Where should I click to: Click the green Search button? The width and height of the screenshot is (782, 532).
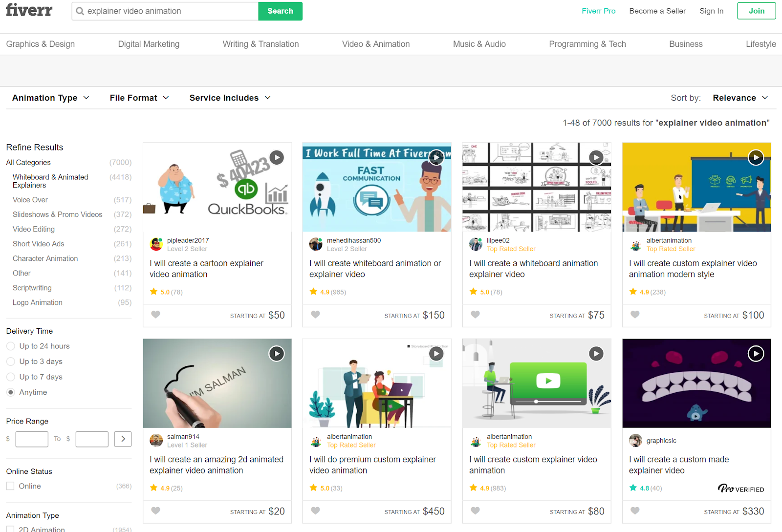[280, 11]
